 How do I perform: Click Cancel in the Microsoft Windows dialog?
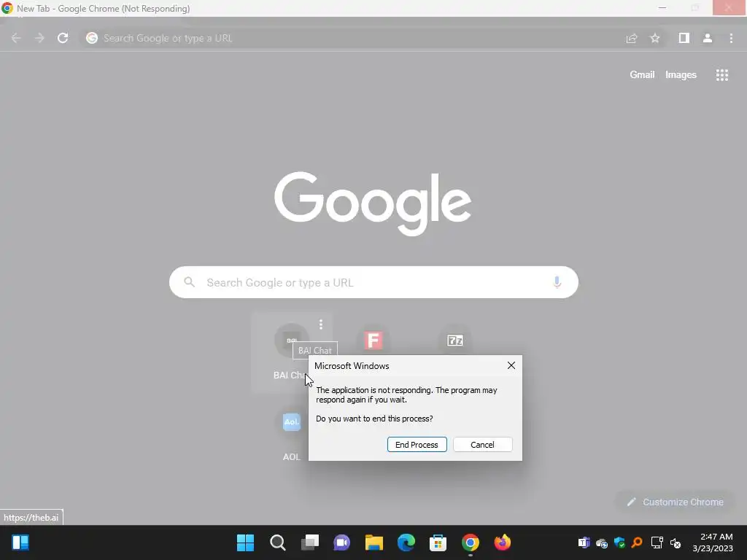483,444
